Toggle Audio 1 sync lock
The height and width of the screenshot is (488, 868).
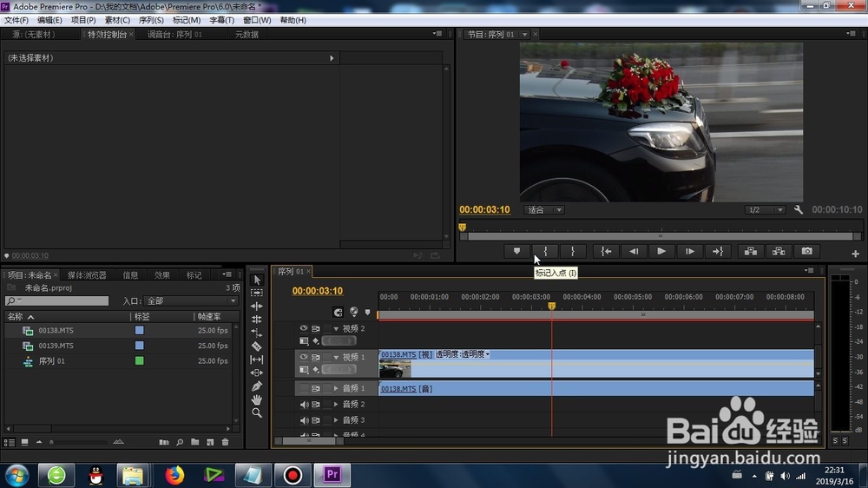[x=316, y=388]
